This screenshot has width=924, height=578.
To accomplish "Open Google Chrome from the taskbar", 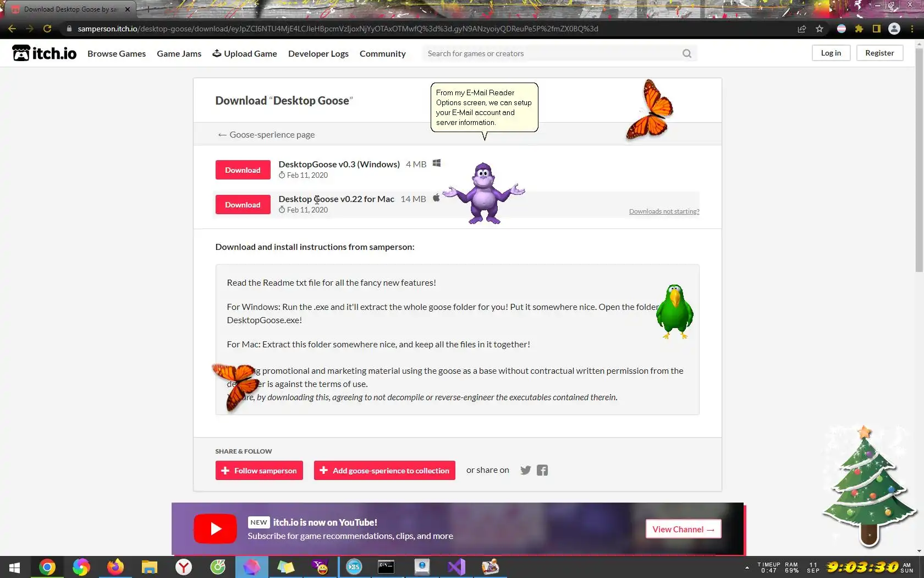I will coord(47,567).
